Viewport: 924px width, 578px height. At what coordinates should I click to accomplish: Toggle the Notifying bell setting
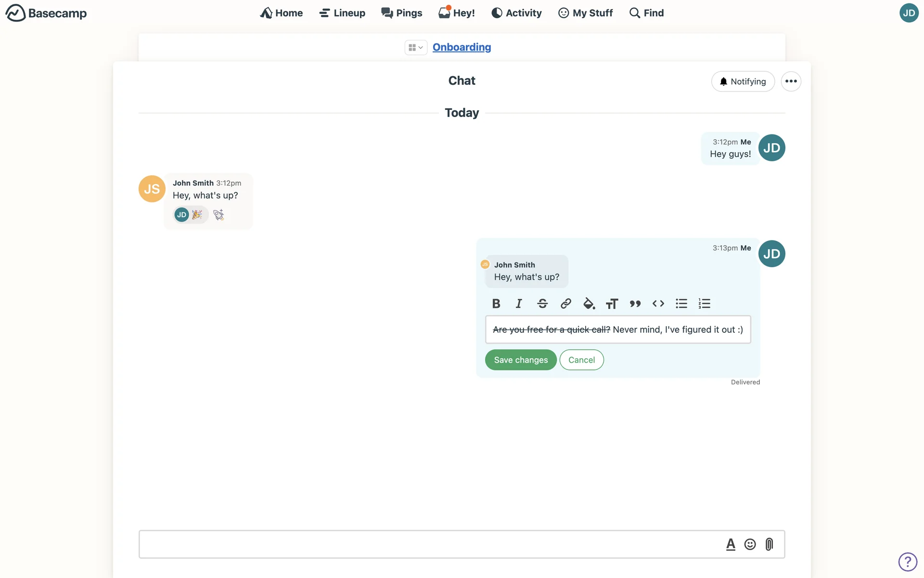tap(743, 81)
